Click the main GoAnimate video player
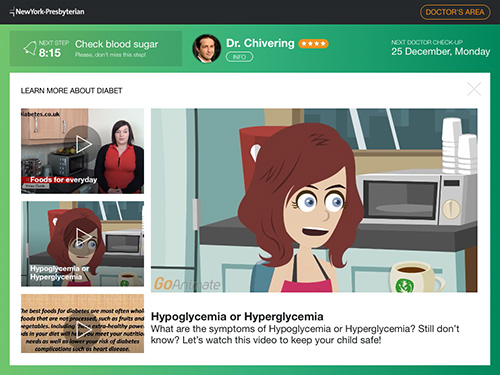The height and width of the screenshot is (375, 500). tap(314, 200)
